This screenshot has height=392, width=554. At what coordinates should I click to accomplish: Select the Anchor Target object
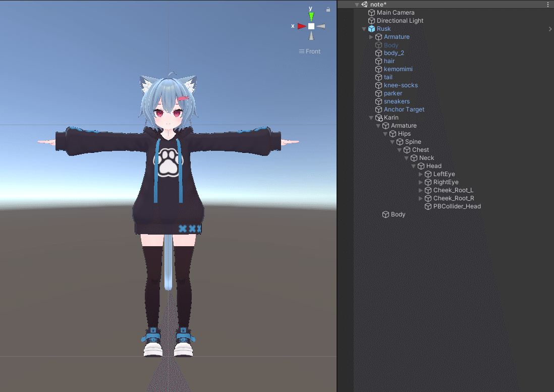pos(404,109)
